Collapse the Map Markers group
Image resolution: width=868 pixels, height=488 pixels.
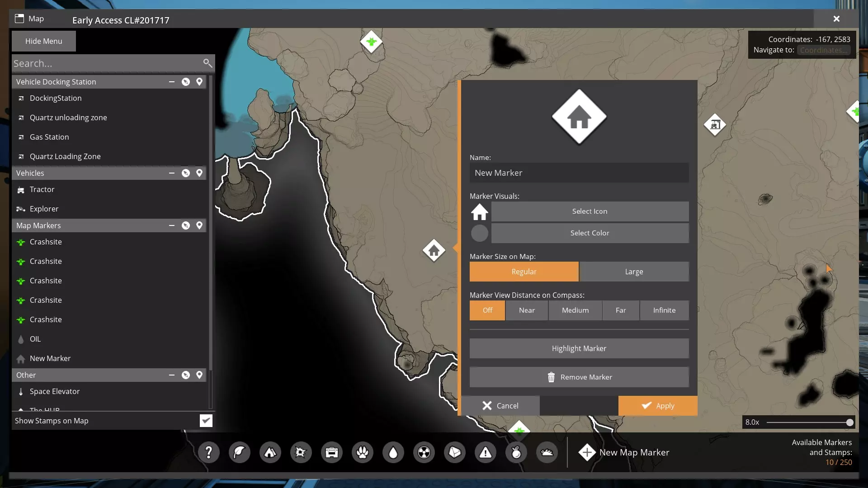[172, 225]
